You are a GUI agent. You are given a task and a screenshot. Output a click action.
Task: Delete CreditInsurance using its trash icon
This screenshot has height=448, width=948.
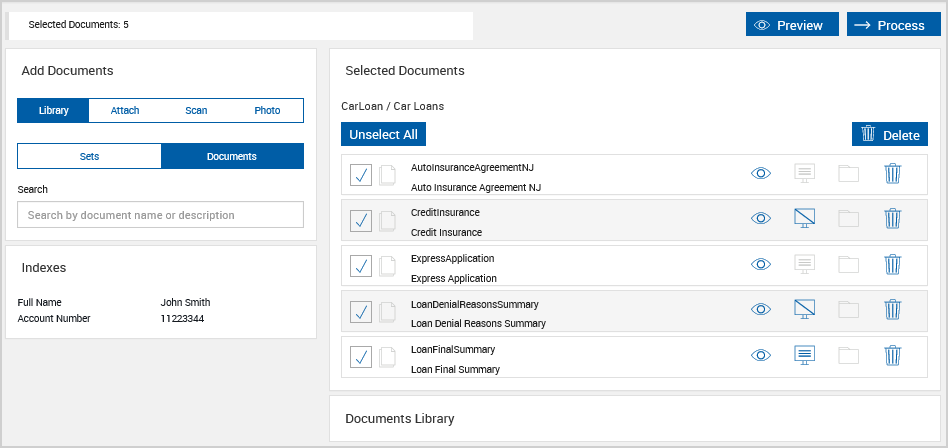click(x=892, y=218)
